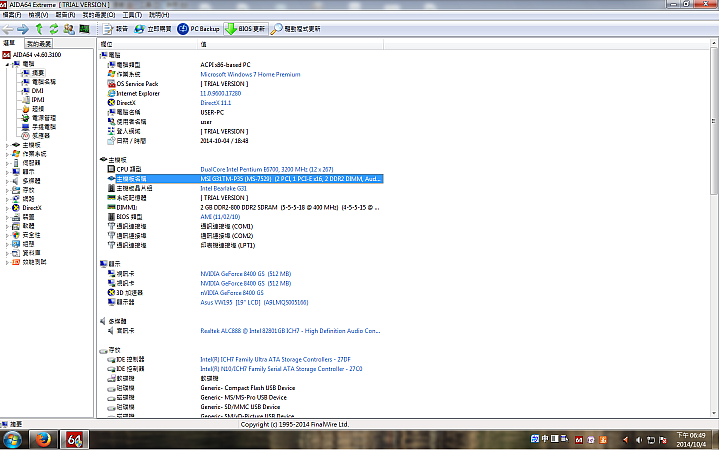720x450 pixels.
Task: Click the vertical scrollbar down arrow
Action: [714, 413]
